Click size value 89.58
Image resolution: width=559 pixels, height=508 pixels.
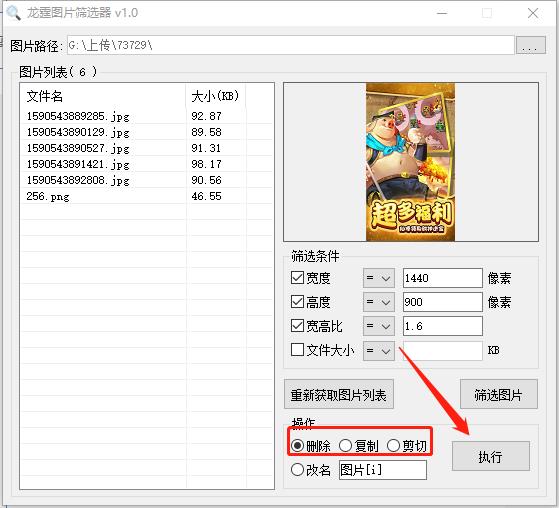pos(206,132)
